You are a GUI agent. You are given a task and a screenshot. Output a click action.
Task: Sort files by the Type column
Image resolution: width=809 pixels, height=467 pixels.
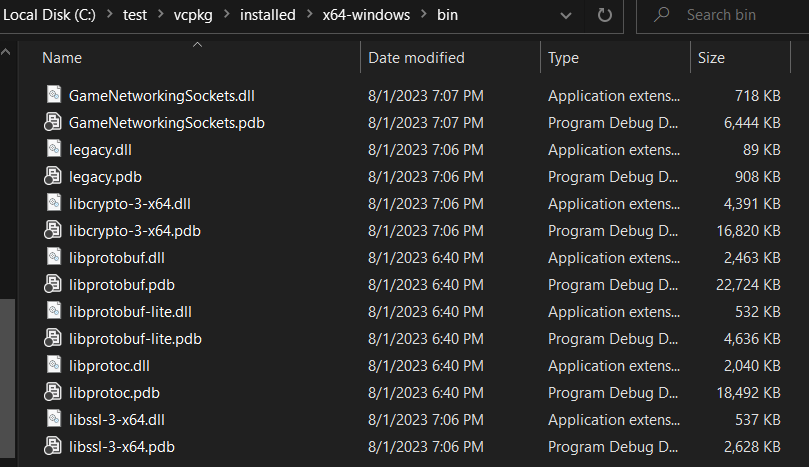pyautogui.click(x=563, y=58)
